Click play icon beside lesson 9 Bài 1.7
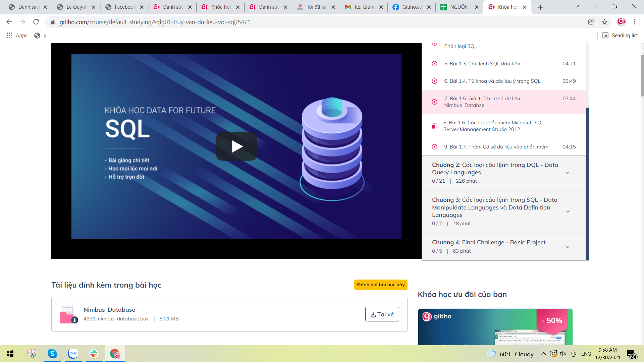This screenshot has height=362, width=644. coord(434,147)
